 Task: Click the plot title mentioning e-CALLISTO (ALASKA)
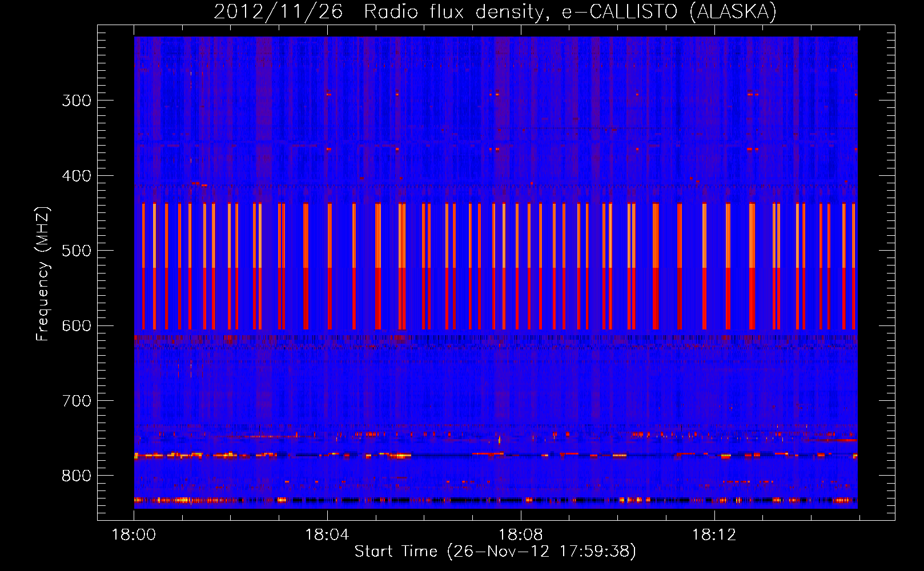click(x=495, y=11)
